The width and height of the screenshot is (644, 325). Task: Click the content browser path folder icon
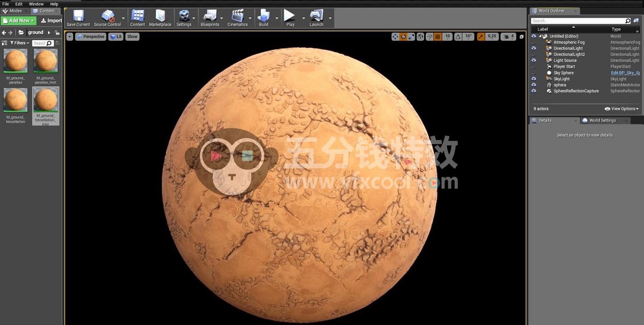[21, 33]
